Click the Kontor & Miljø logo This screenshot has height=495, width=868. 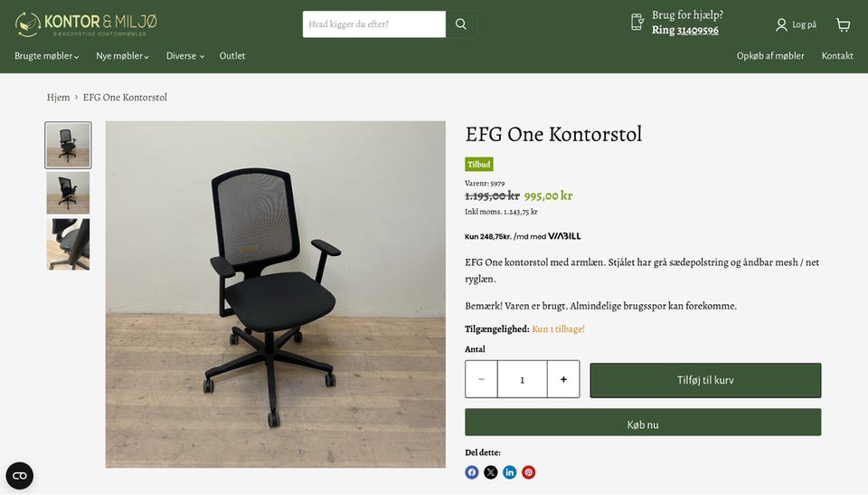coord(87,24)
